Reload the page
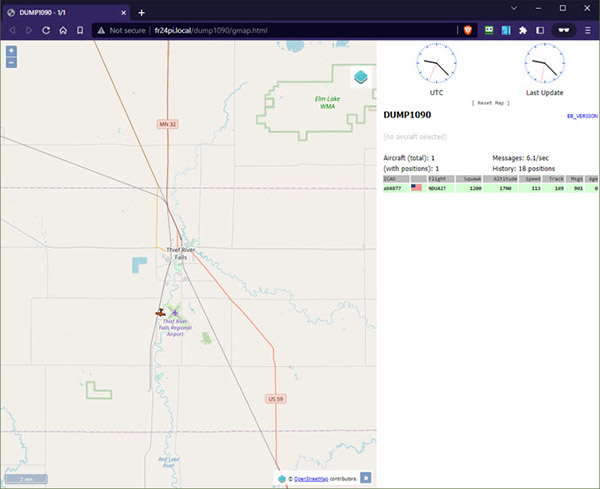The width and height of the screenshot is (600, 489). [x=46, y=30]
